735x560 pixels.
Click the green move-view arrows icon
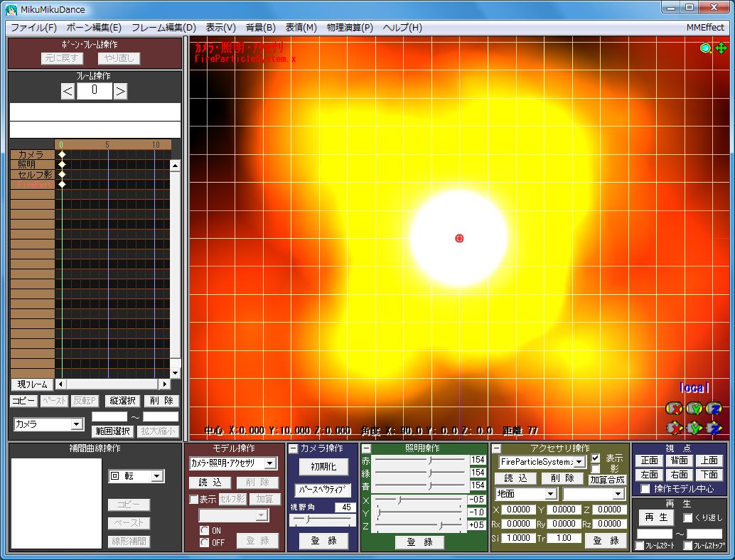(721, 48)
